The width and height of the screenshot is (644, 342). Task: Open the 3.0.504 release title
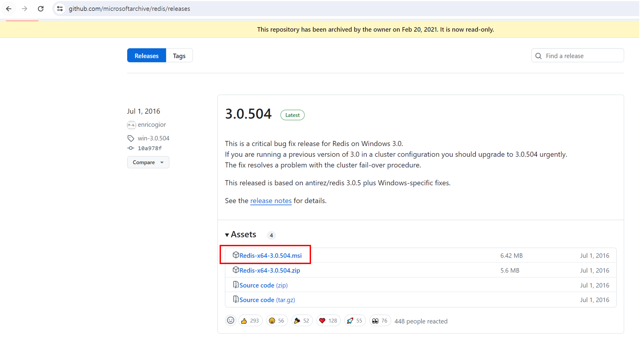tap(248, 114)
